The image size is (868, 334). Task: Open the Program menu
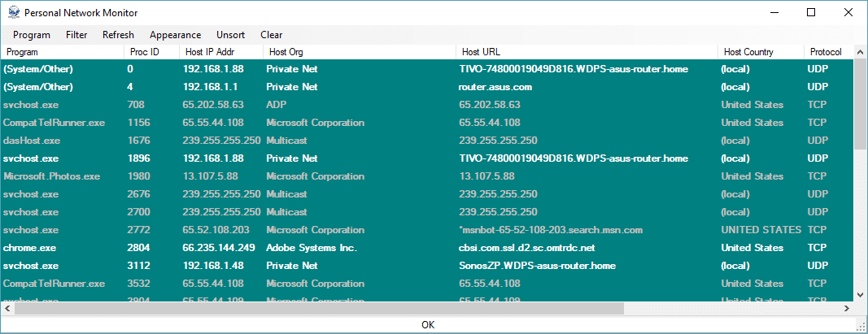32,35
